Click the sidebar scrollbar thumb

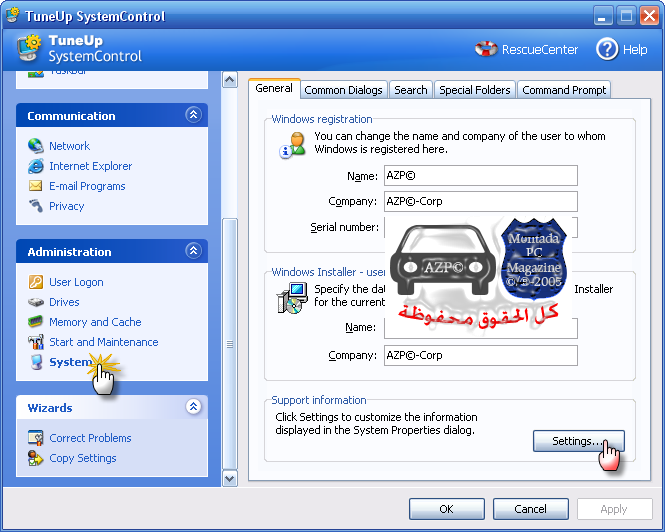229,344
